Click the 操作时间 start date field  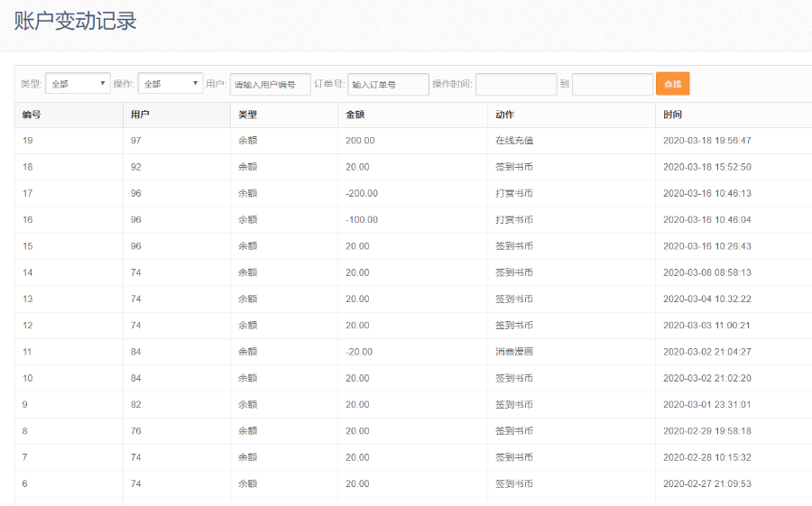(x=516, y=84)
